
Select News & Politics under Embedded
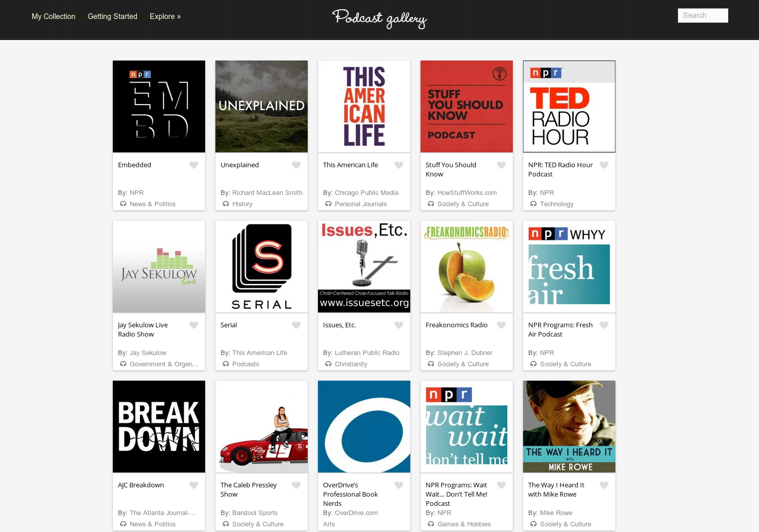[x=153, y=204]
